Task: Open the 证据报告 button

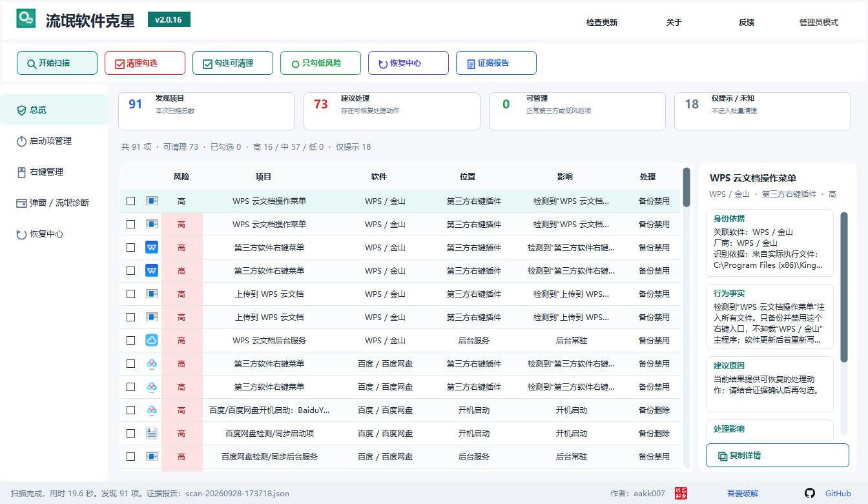Action: 496,63
